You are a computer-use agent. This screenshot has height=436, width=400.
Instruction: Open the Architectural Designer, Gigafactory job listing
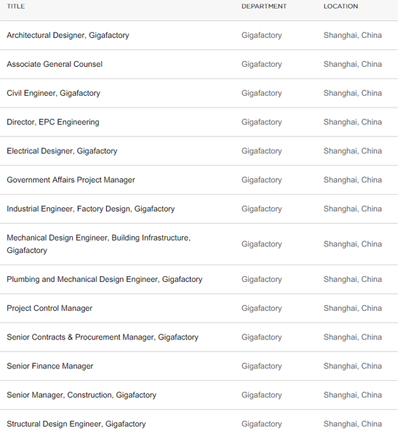(68, 35)
